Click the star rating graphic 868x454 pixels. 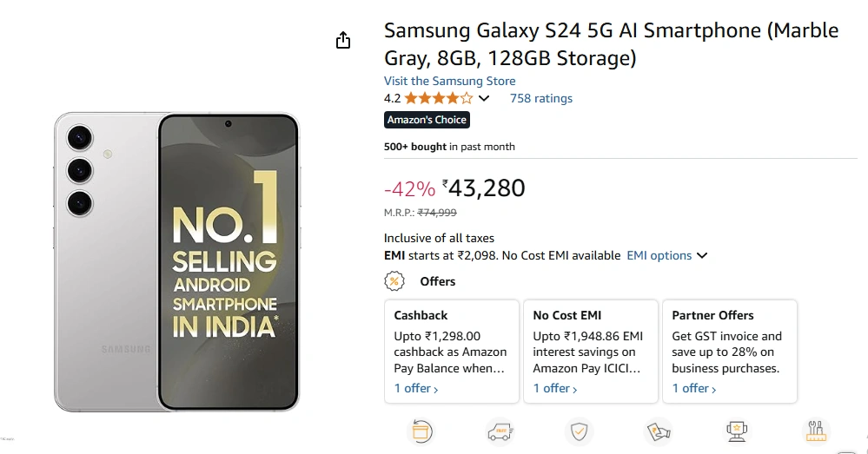click(x=439, y=98)
